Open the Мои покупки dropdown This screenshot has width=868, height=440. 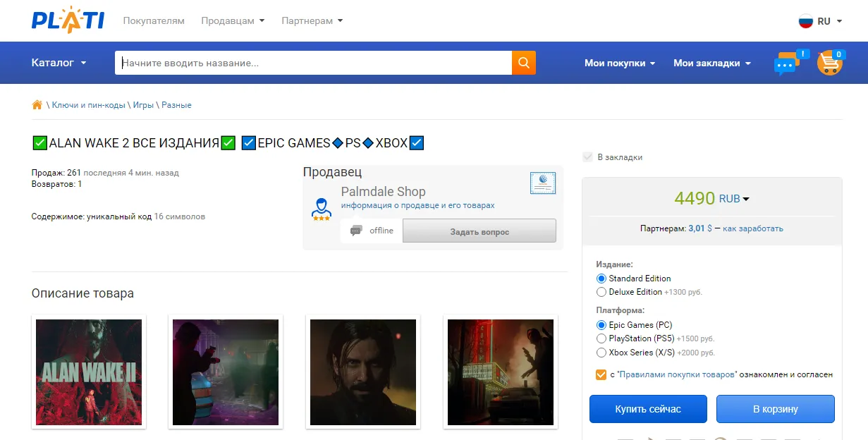pos(620,63)
